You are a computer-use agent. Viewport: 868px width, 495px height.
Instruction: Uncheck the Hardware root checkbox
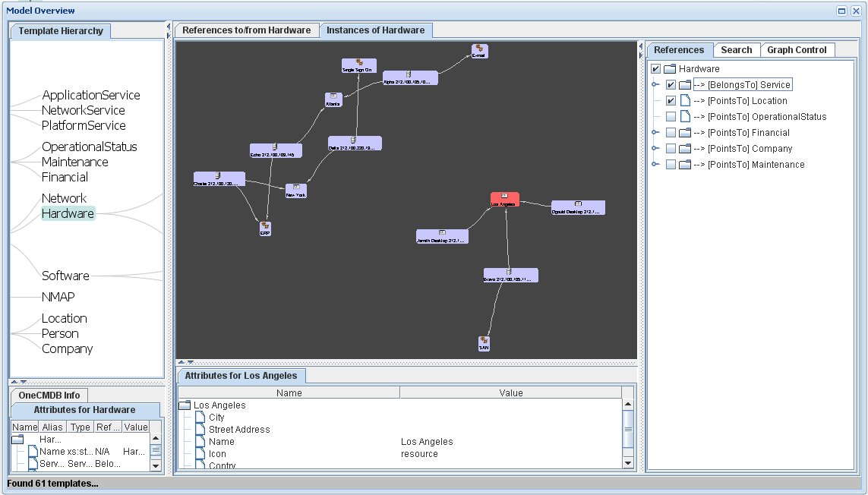[655, 69]
